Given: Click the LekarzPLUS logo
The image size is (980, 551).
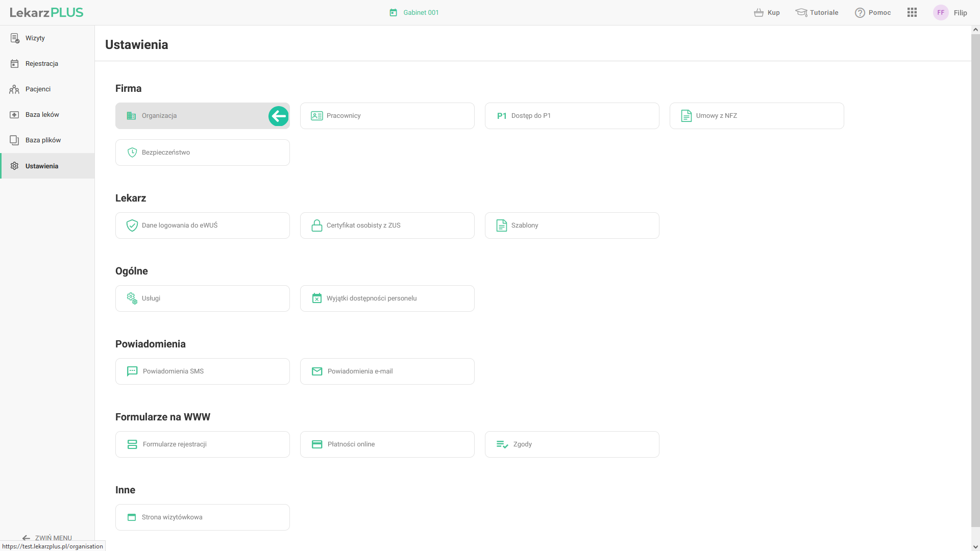Looking at the screenshot, I should pyautogui.click(x=46, y=13).
